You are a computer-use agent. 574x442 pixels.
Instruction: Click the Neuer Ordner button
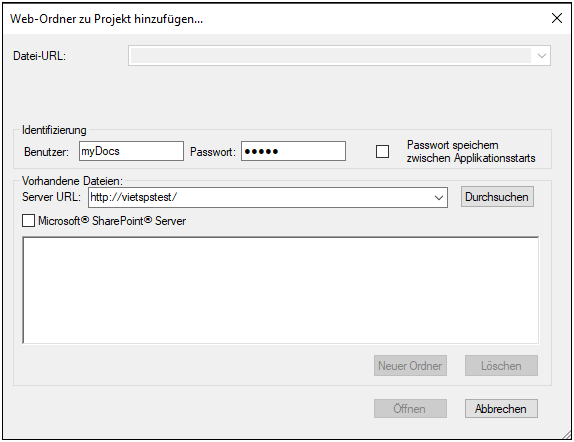pyautogui.click(x=410, y=365)
